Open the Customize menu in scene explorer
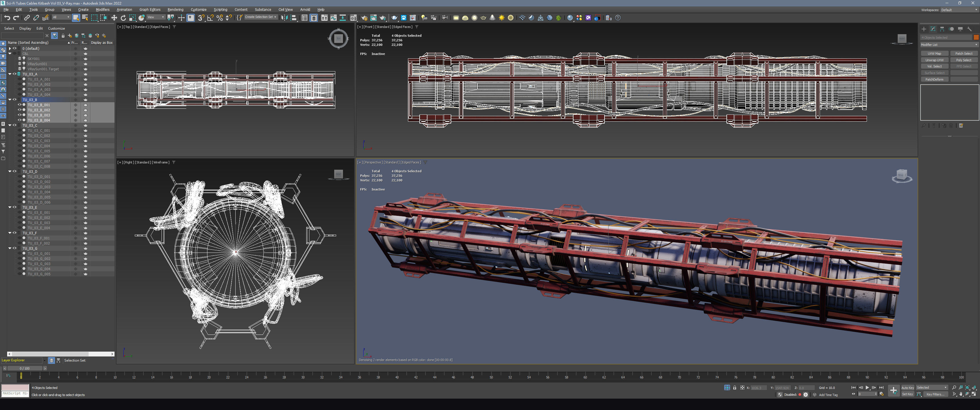 56,28
